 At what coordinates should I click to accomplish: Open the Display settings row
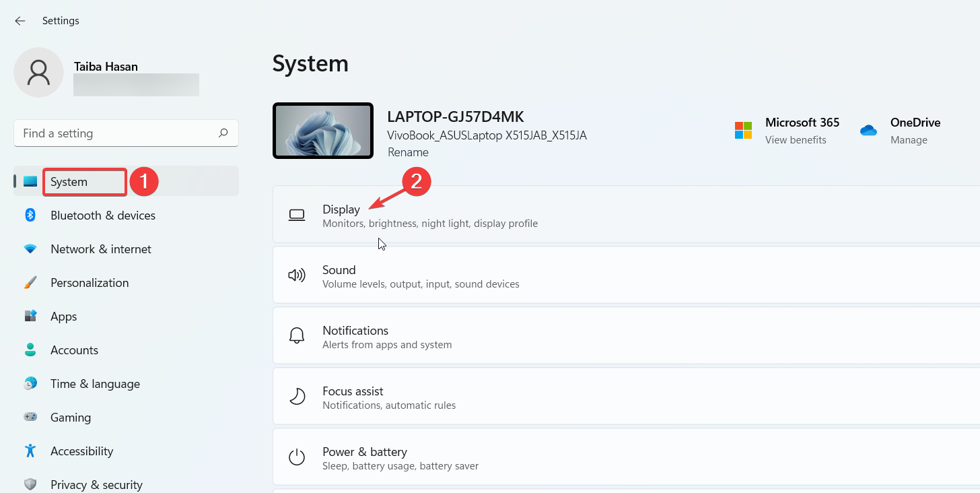tap(626, 214)
